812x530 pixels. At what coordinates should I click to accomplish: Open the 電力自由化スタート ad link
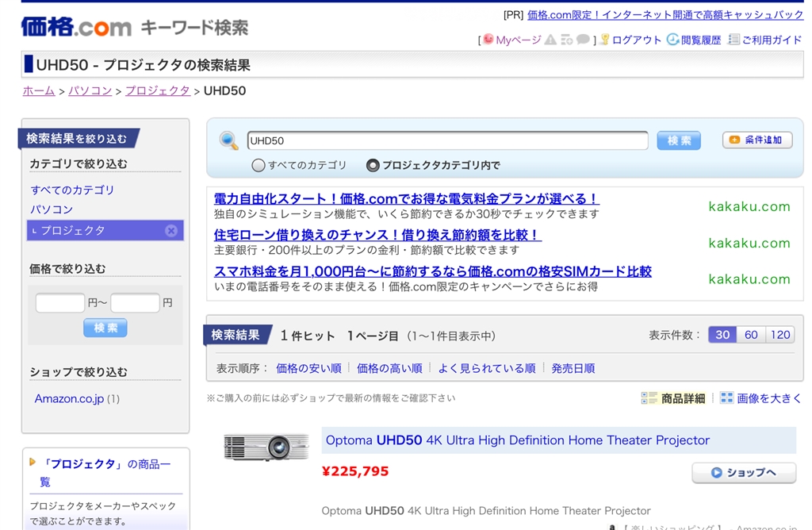pos(407,198)
